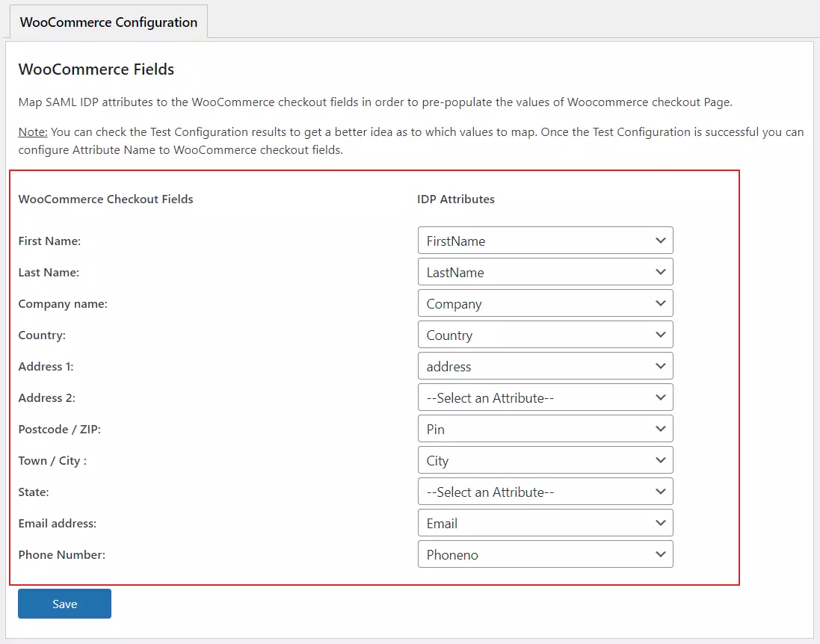Click the Save button

(x=64, y=604)
